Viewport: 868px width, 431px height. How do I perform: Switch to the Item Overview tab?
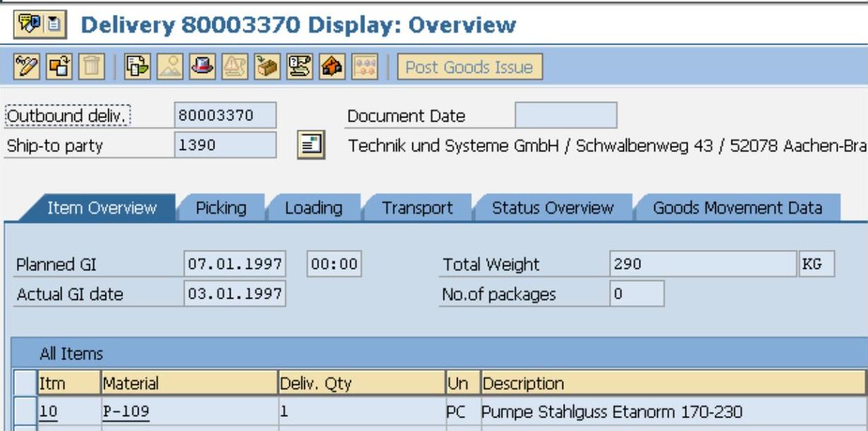point(101,208)
